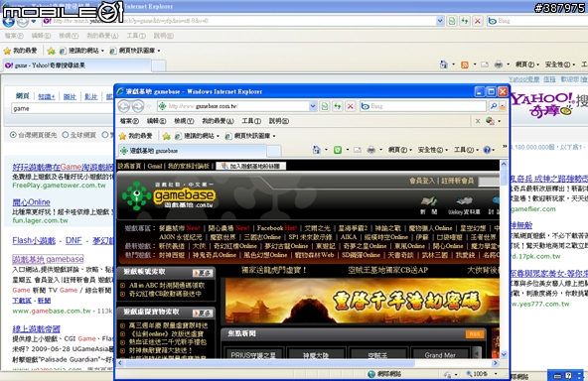Open 檔案(F) menu in gamebase window

click(129, 121)
